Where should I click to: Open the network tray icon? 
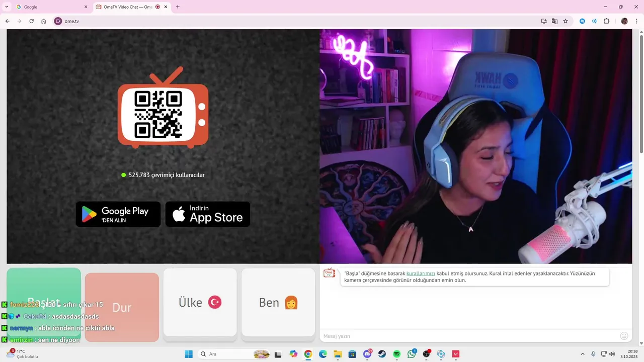604,354
